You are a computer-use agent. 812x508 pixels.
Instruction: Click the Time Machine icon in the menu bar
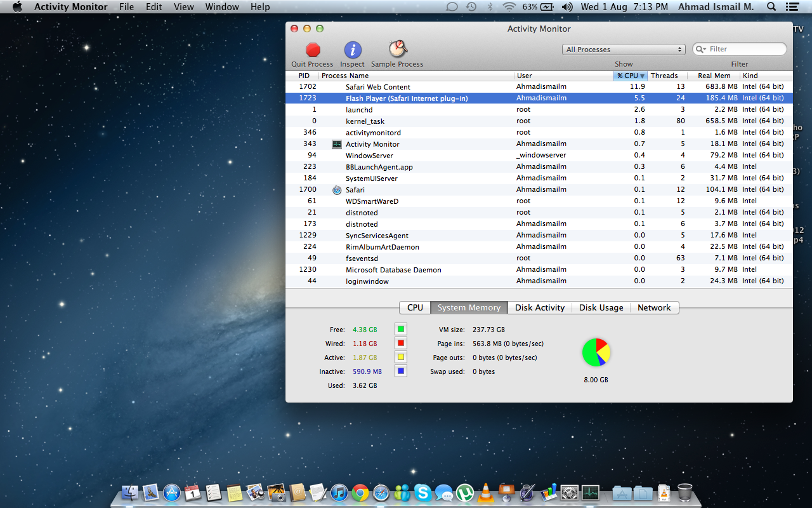pos(471,7)
